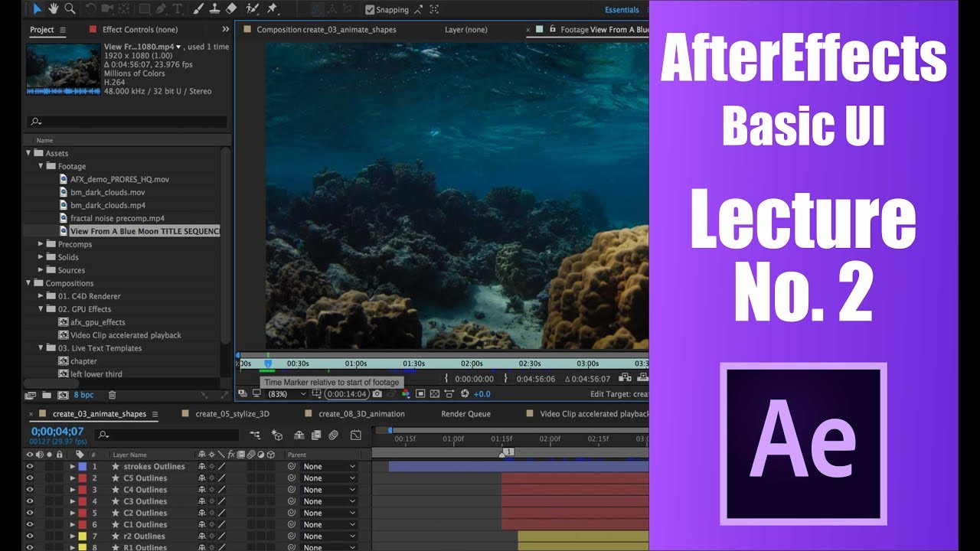Select the Clone Stamp tool
The image size is (980, 551).
(x=215, y=9)
